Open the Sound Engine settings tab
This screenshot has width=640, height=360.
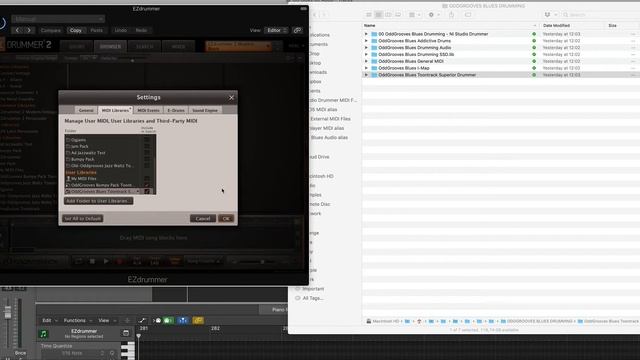(205, 110)
